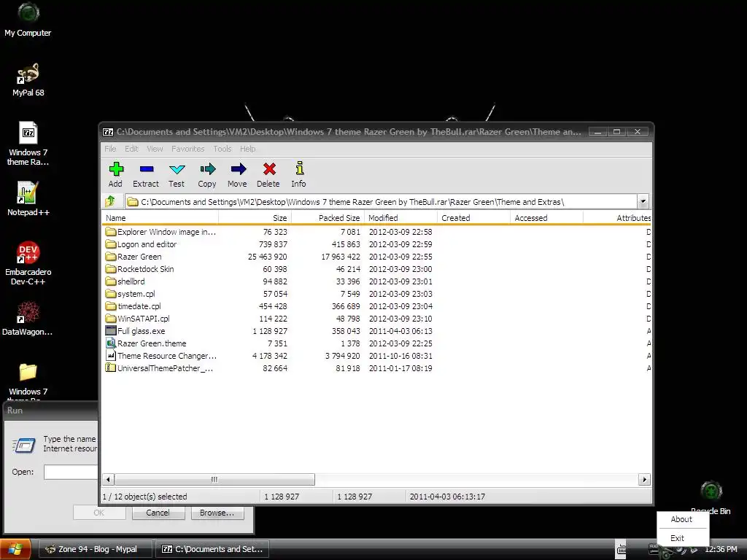Image resolution: width=747 pixels, height=560 pixels.
Task: Click the 7-Zip address path field
Action: click(381, 202)
